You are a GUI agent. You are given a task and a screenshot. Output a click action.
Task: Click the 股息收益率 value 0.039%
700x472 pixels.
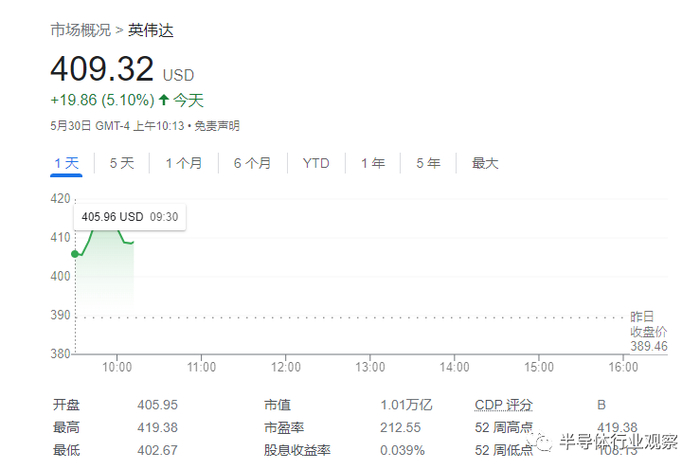[x=402, y=450]
